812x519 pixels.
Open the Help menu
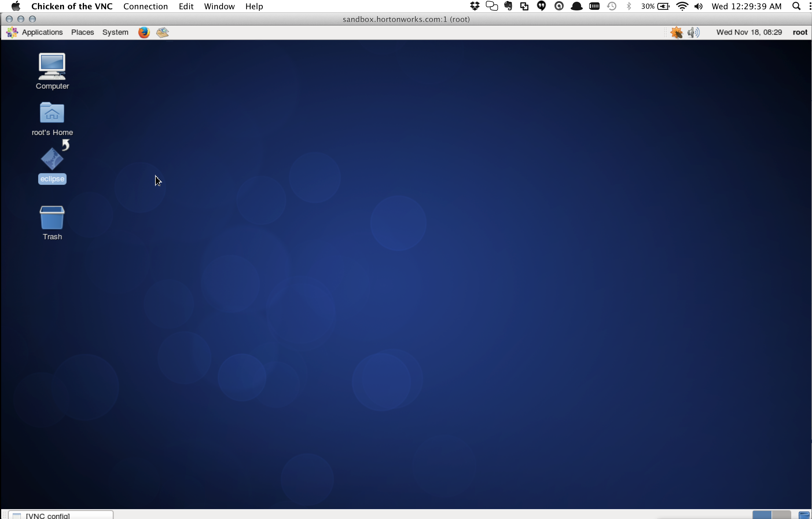coord(254,6)
